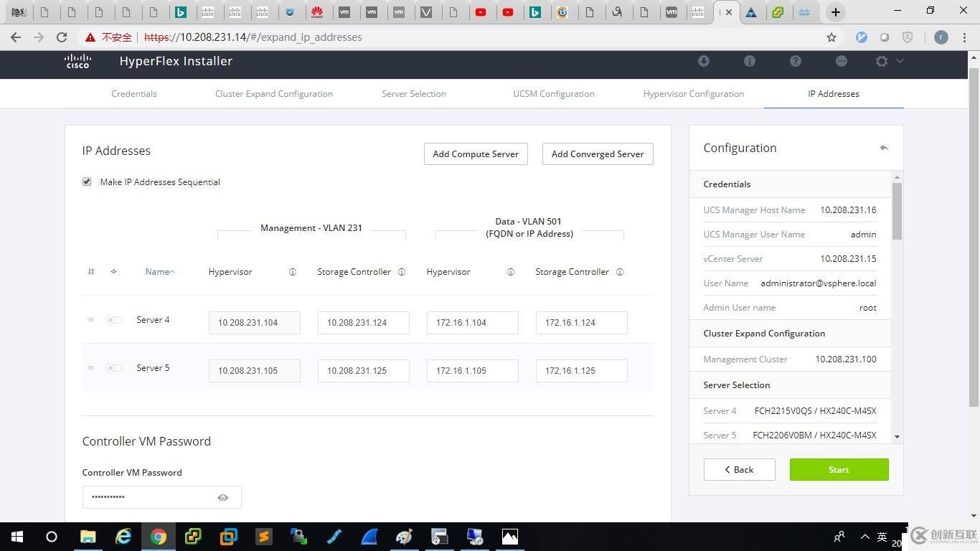The image size is (980, 551).
Task: Open the Chrome profile avatar icon
Action: pyautogui.click(x=941, y=37)
